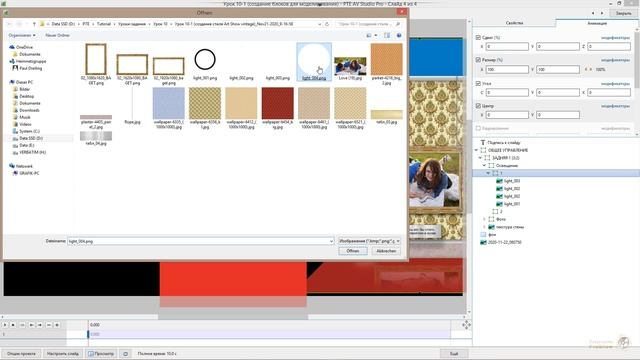Toggle the Угол checkbox
The image size is (640, 360).
click(x=478, y=83)
